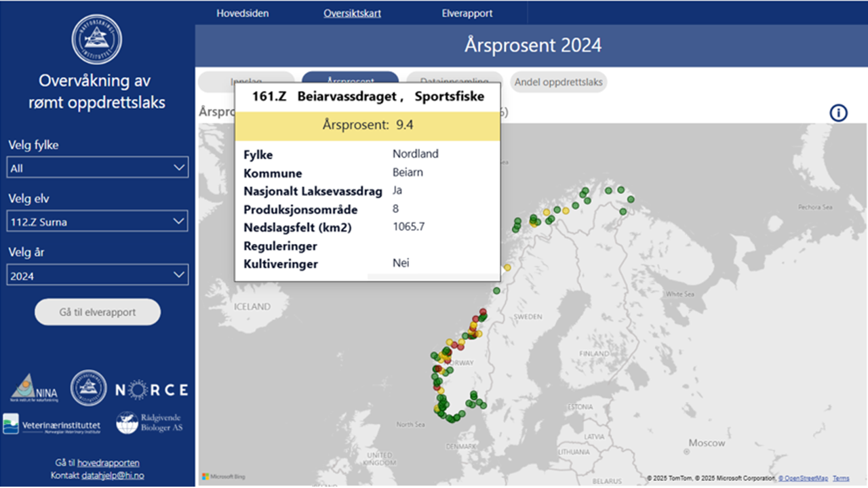Click the Veterinærinstituttet logo

coord(52,424)
